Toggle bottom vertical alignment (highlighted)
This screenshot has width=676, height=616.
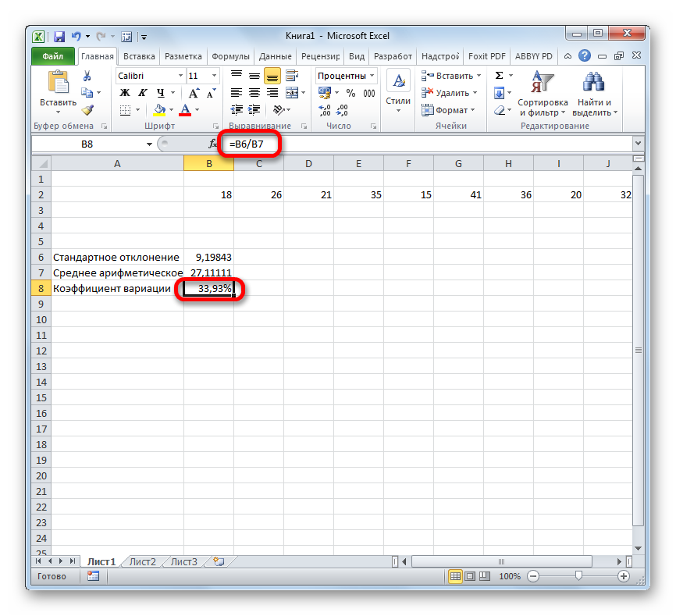(272, 77)
